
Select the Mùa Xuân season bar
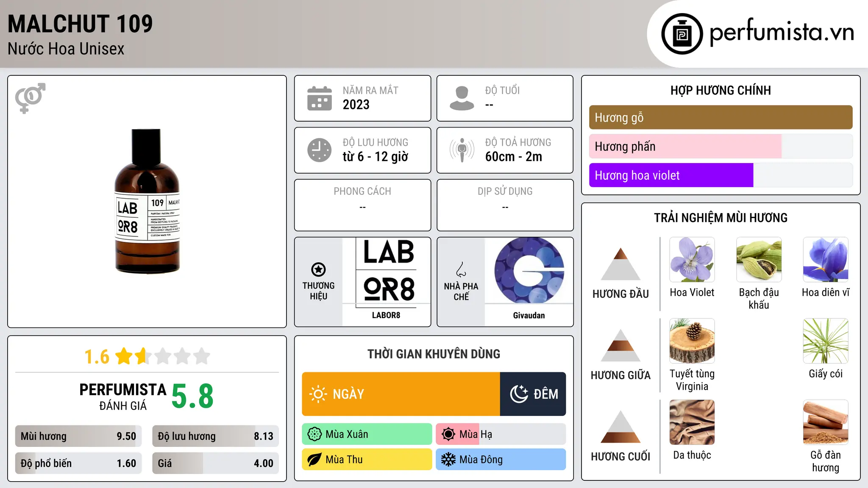[x=367, y=434]
